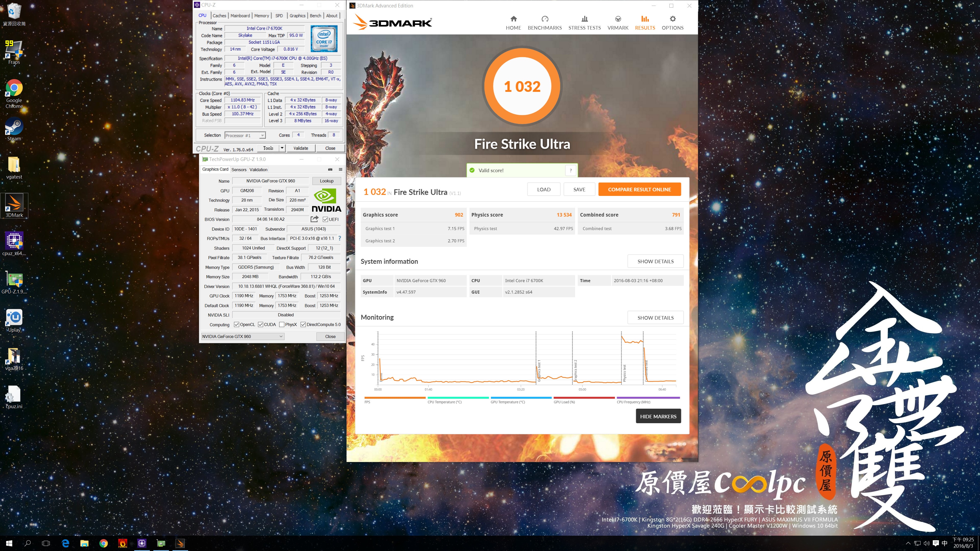Screen dimensions: 980x551
Task: Open OPTIONS gear in 3DMark
Action: (672, 23)
